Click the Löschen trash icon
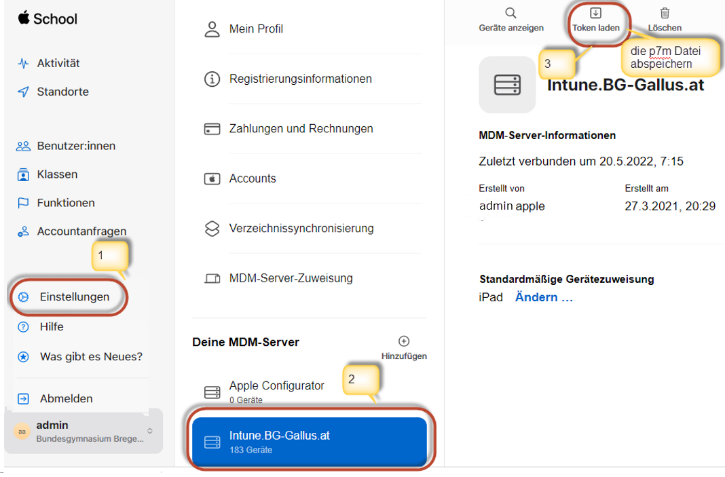 pos(664,13)
